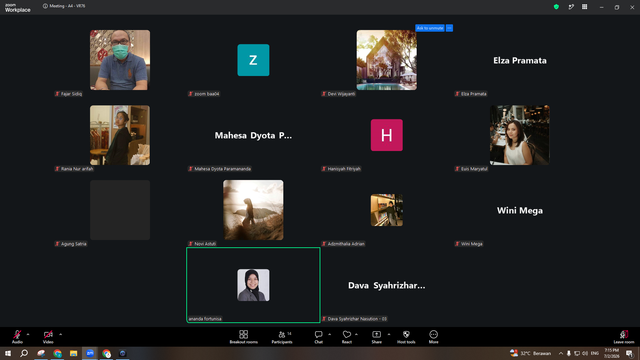The width and height of the screenshot is (640, 360).
Task: Click muted mic icon beside Novi Astuti label
Action: point(191,244)
